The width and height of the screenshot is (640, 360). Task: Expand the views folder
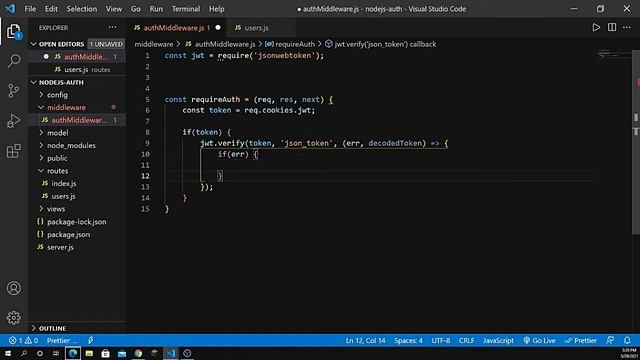click(78, 209)
